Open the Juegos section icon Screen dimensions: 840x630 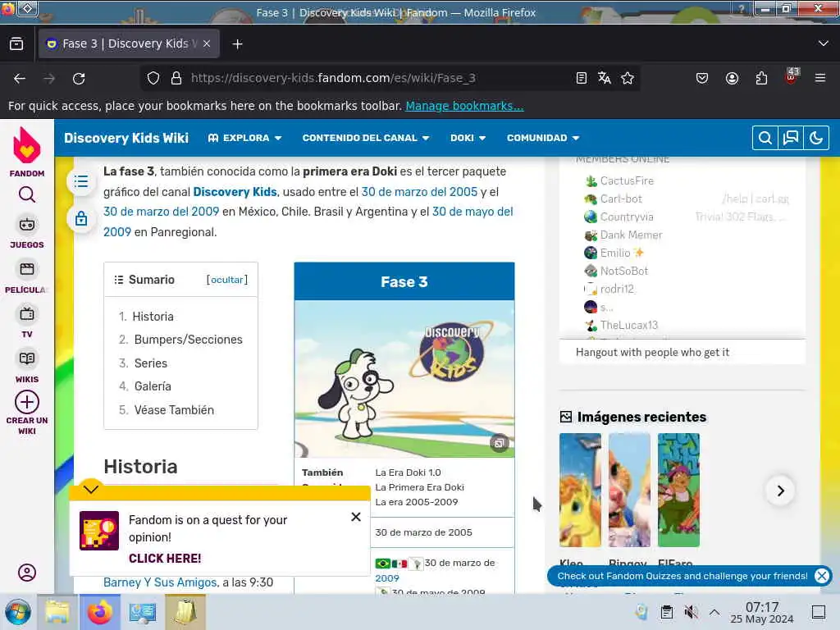27,225
